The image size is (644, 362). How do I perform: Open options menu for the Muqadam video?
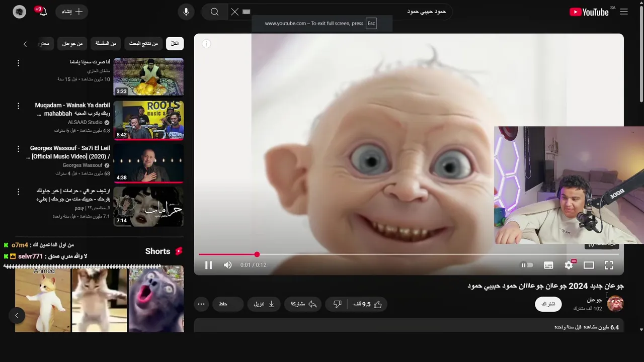[x=18, y=106]
